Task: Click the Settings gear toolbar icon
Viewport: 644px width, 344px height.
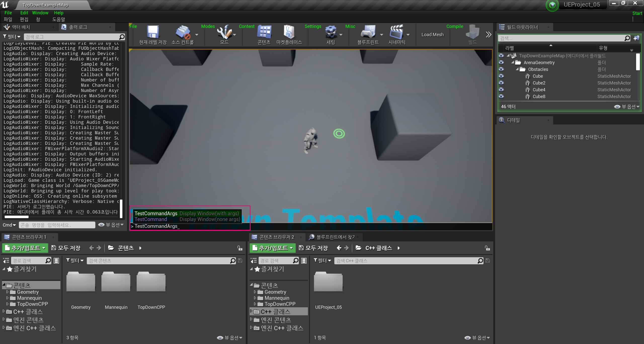Action: [x=331, y=32]
